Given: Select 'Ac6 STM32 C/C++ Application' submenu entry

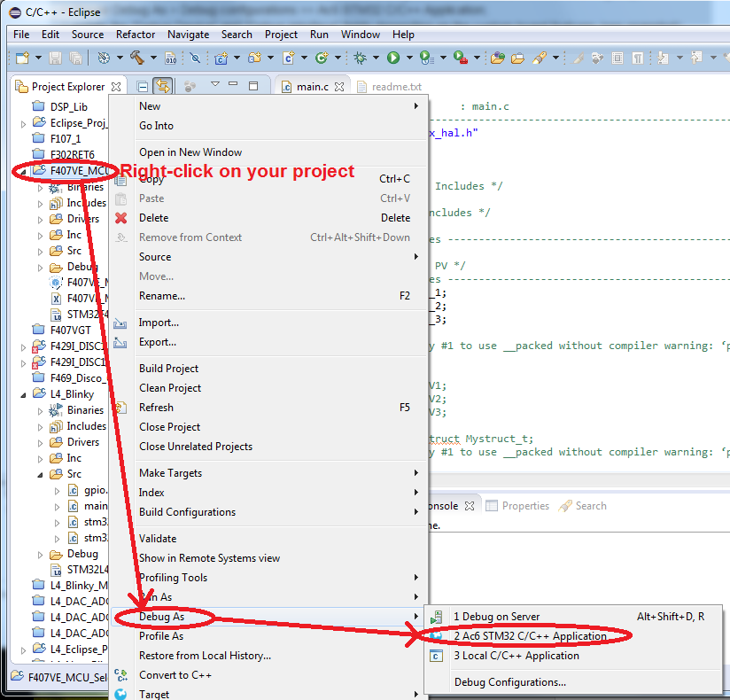Looking at the screenshot, I should coord(530,636).
